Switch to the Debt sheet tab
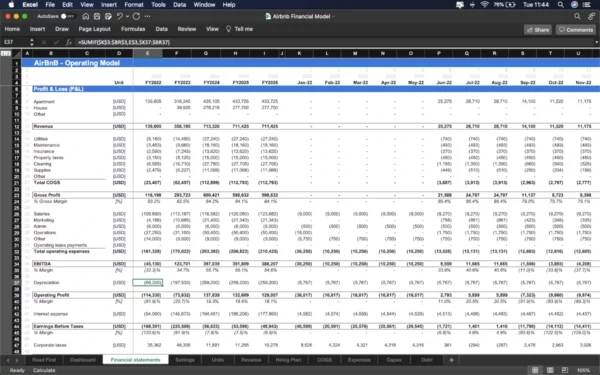The image size is (600, 375). (x=427, y=360)
